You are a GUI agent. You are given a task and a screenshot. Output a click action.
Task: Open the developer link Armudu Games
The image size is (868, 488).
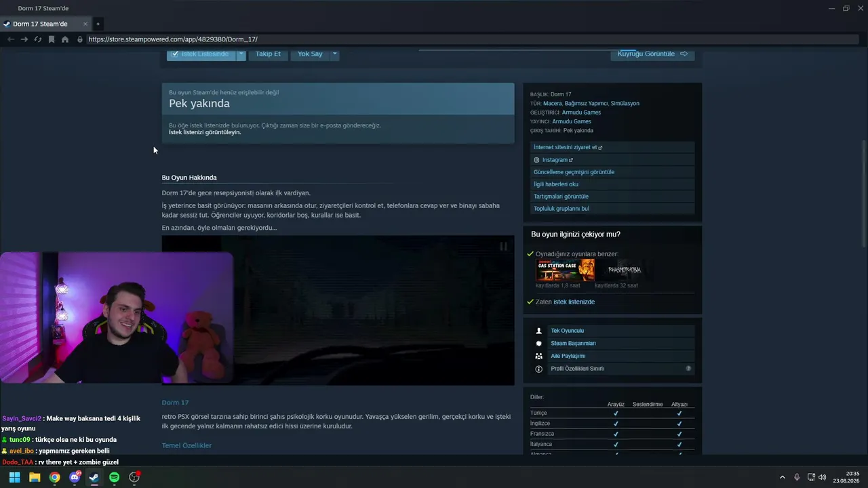[582, 113]
